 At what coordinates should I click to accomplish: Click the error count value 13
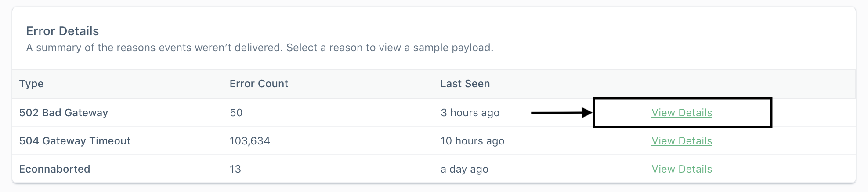click(235, 169)
